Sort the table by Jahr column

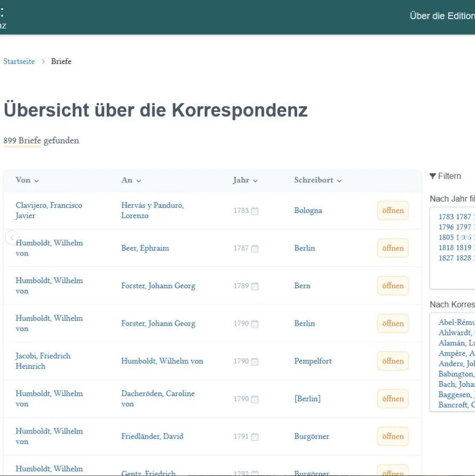[245, 180]
